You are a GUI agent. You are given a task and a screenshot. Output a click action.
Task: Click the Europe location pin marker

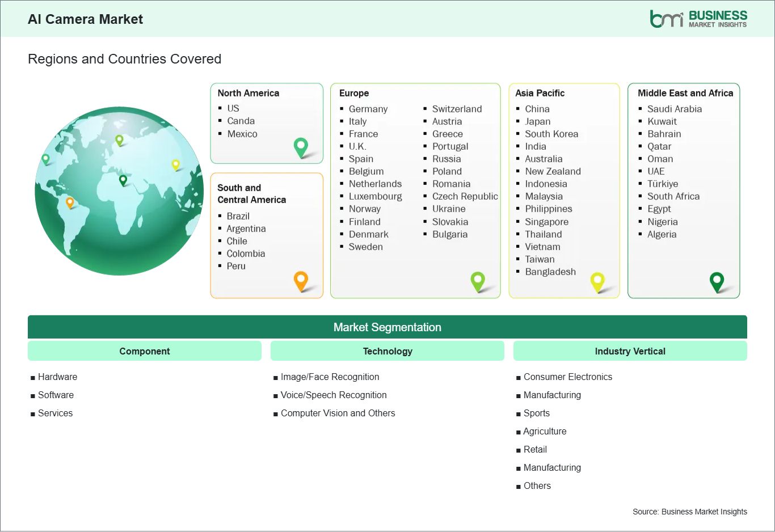478,281
